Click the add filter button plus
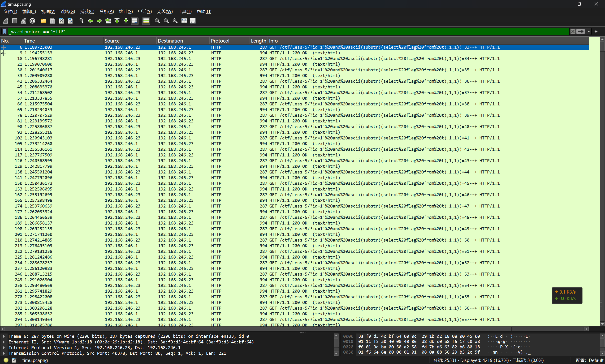The image size is (605, 364). pyautogui.click(x=596, y=32)
